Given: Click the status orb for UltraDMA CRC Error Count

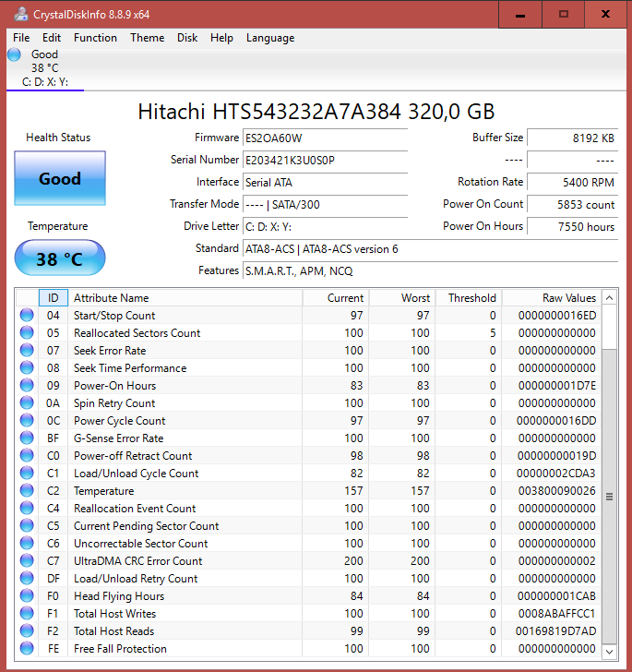Looking at the screenshot, I should coord(27,560).
